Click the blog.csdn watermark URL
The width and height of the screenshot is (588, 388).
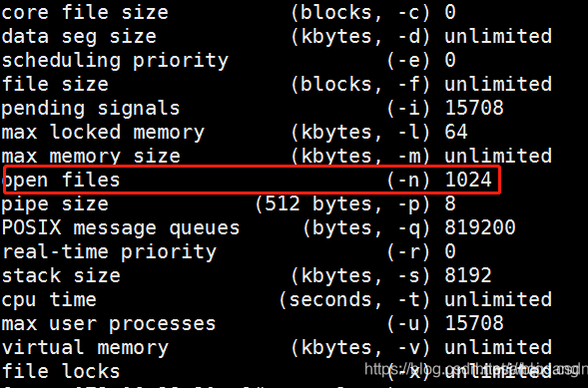476,370
